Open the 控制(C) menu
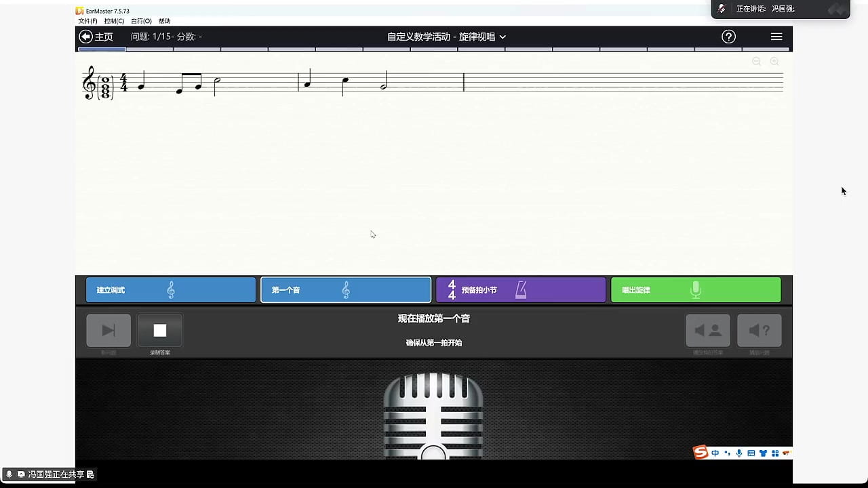 (114, 21)
